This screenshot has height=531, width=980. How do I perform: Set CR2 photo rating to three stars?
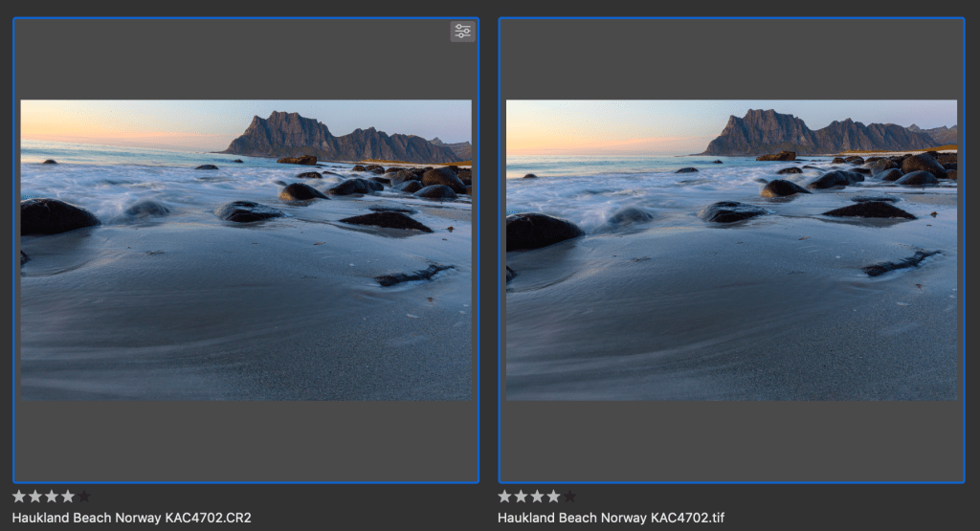coord(52,497)
